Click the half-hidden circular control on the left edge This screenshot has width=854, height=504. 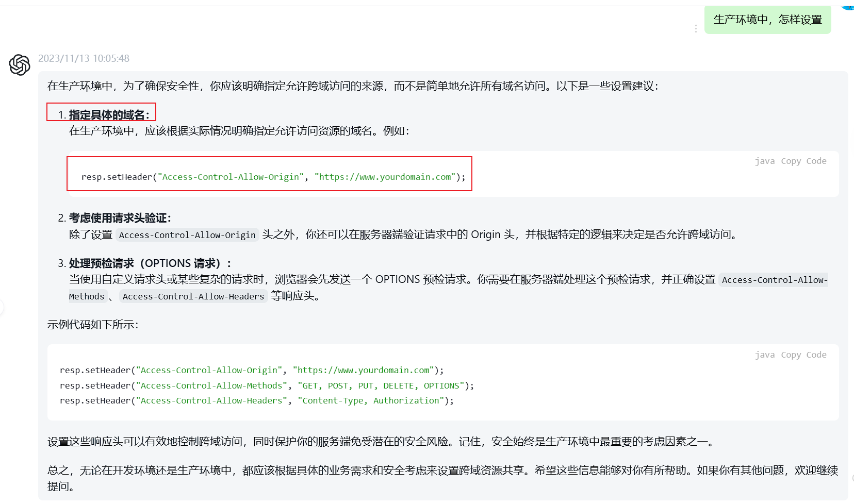[x=3, y=308]
